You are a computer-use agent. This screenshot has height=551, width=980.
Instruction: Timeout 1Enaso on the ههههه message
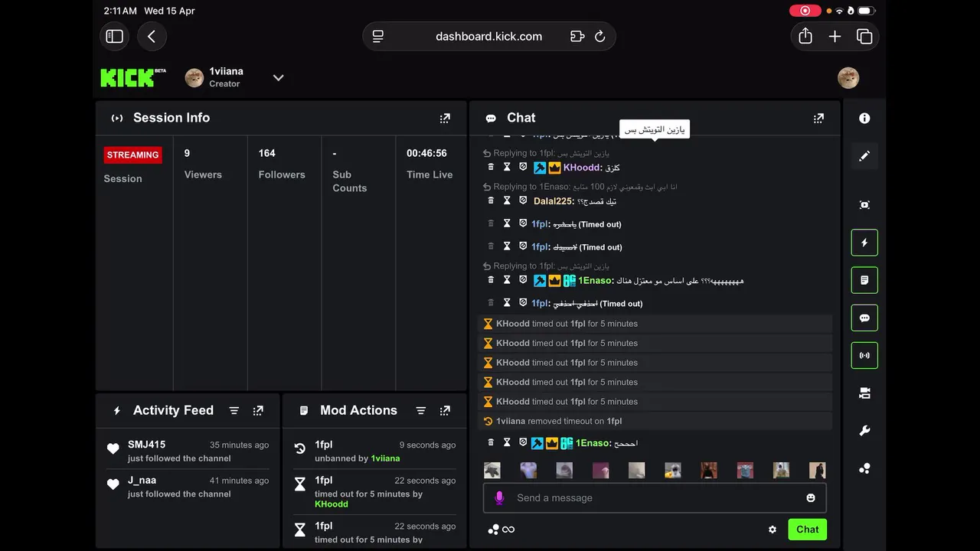tap(507, 280)
